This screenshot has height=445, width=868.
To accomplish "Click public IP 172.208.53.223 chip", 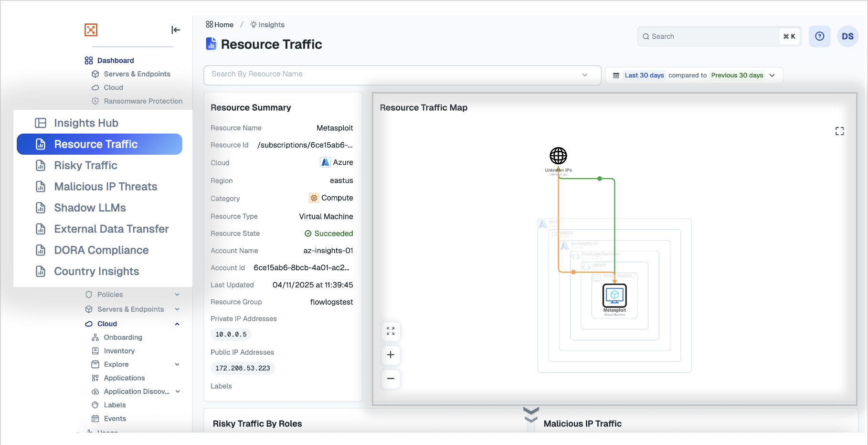I will tap(243, 368).
